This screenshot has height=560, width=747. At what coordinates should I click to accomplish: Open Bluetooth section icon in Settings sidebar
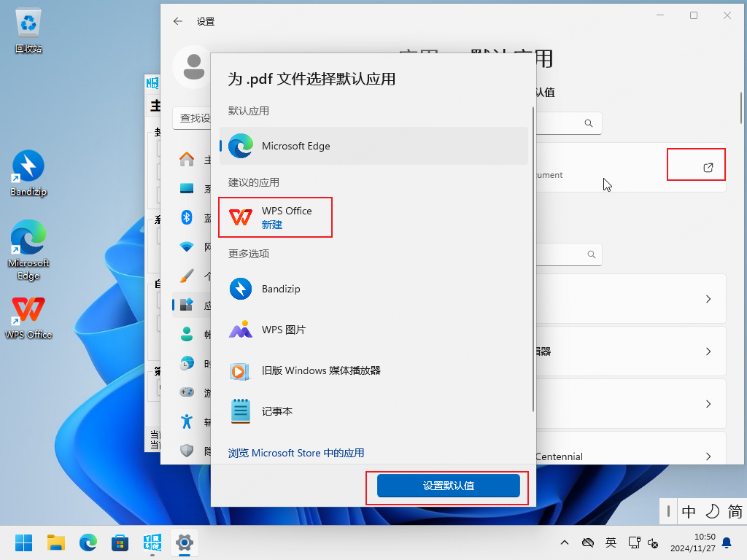point(187,217)
